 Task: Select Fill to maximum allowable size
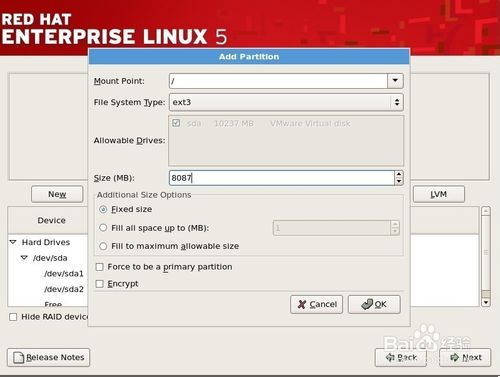click(103, 246)
